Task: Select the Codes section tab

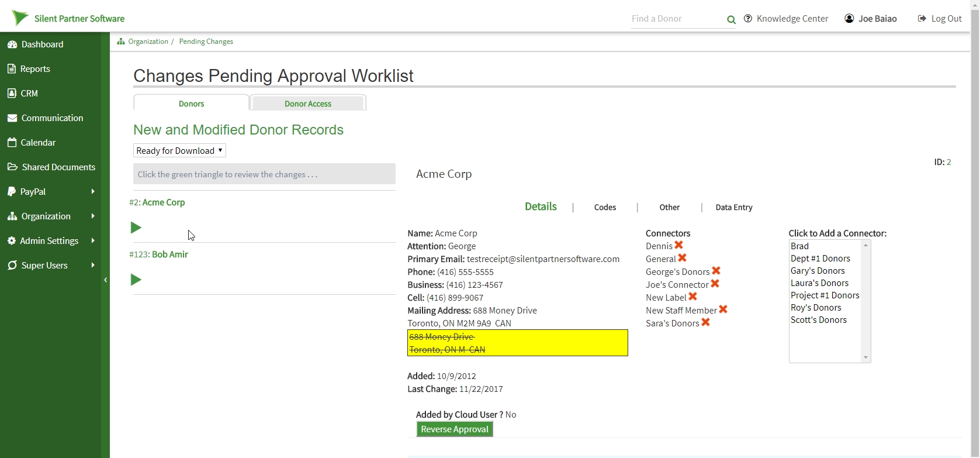Action: 605,207
